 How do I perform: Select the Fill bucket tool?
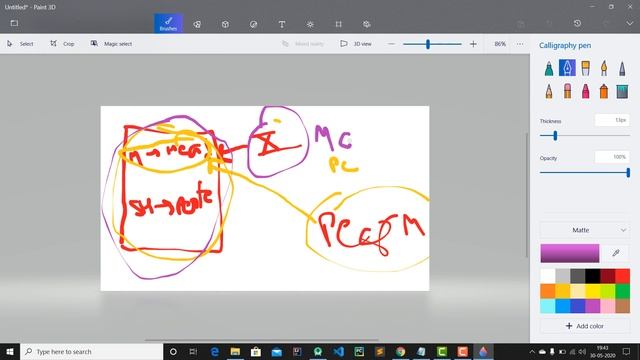[x=622, y=91]
